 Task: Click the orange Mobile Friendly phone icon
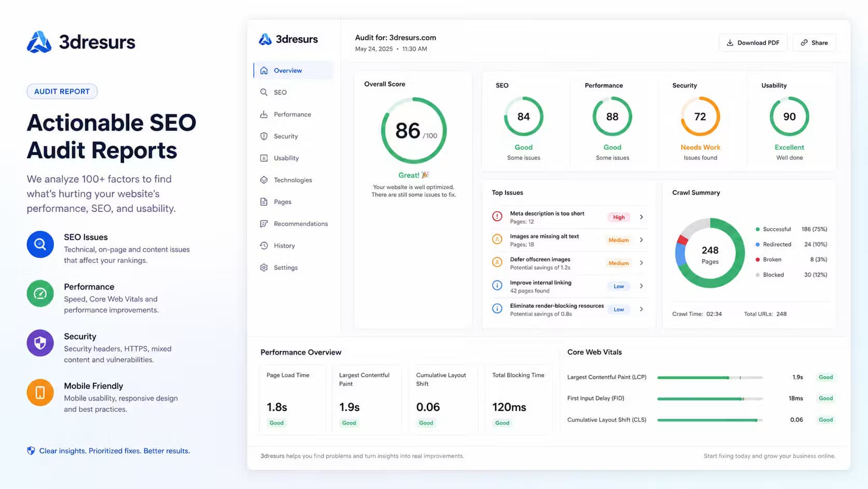click(x=40, y=392)
